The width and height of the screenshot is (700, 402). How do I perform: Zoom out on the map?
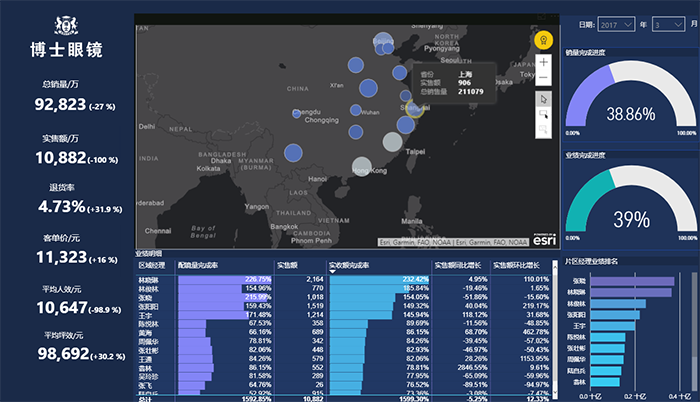coord(543,76)
